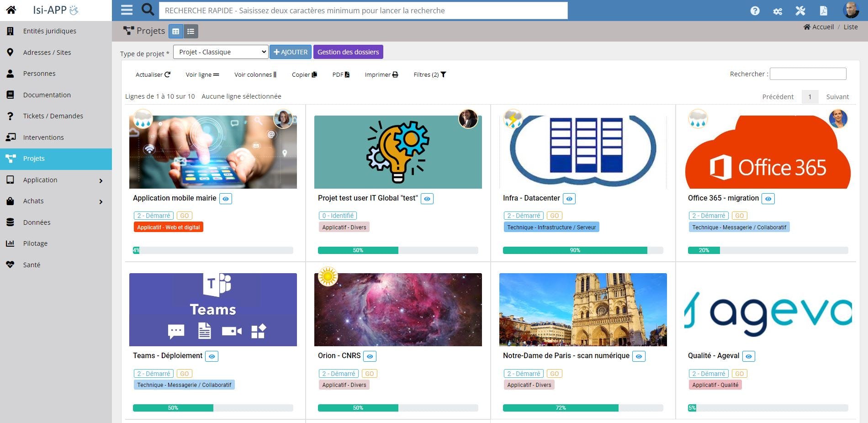Select Projets in the sidebar

34,159
